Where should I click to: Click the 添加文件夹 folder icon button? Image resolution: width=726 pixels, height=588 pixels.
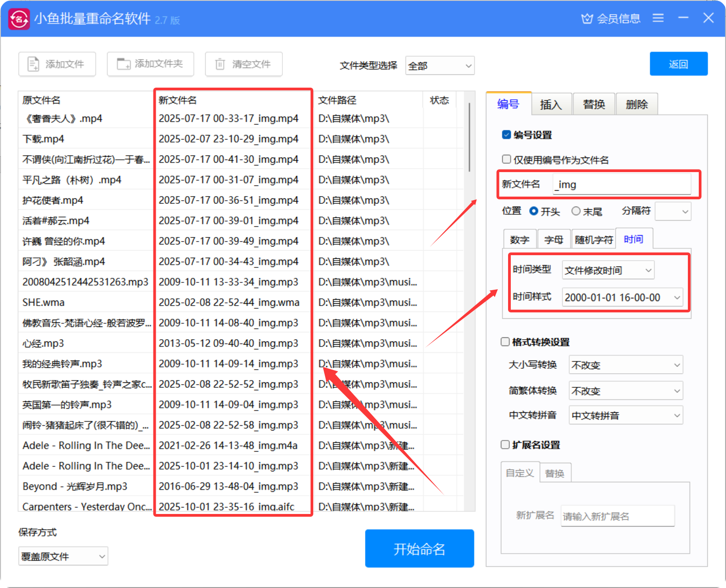[150, 64]
